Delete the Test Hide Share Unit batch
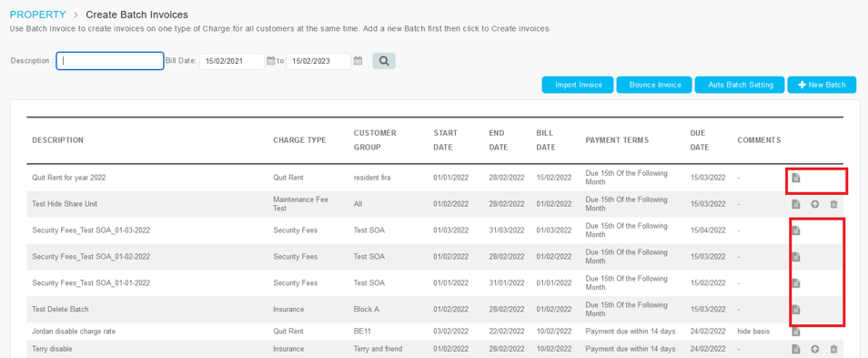 (833, 204)
